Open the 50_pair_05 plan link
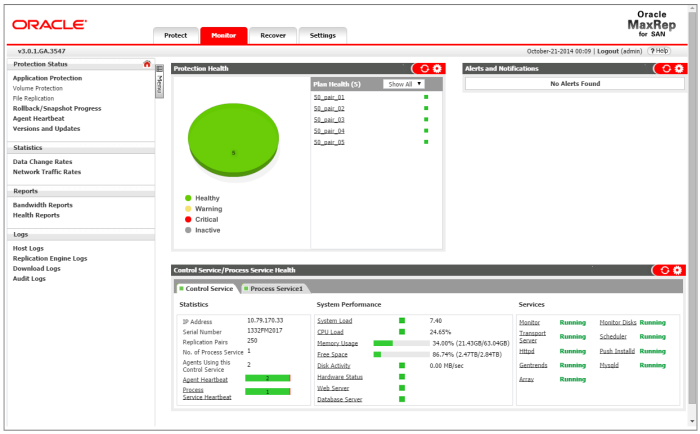Image resolution: width=700 pixels, height=434 pixels. point(329,142)
